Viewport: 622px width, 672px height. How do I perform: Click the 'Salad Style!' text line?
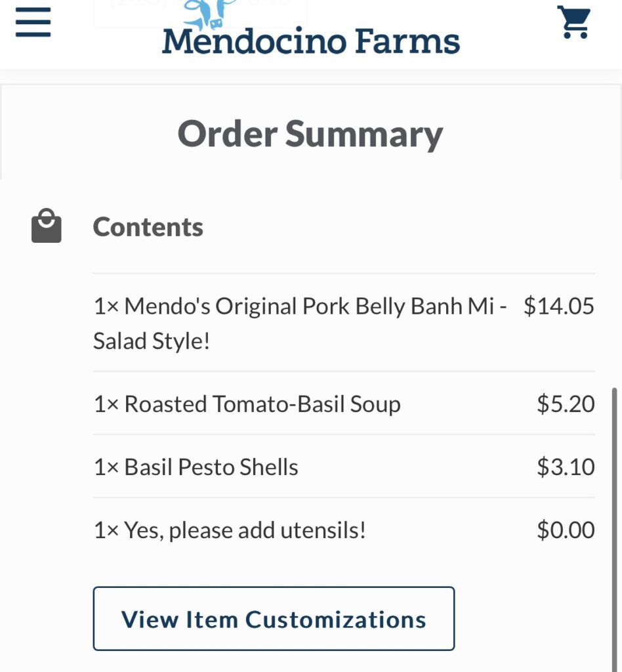(x=152, y=341)
